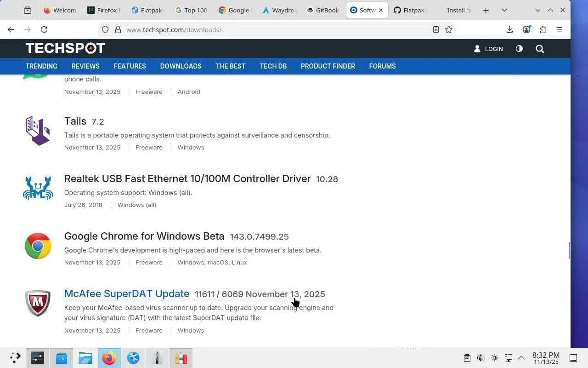This screenshot has height=368, width=588.
Task: Go back to the previous page
Action: [x=11, y=29]
